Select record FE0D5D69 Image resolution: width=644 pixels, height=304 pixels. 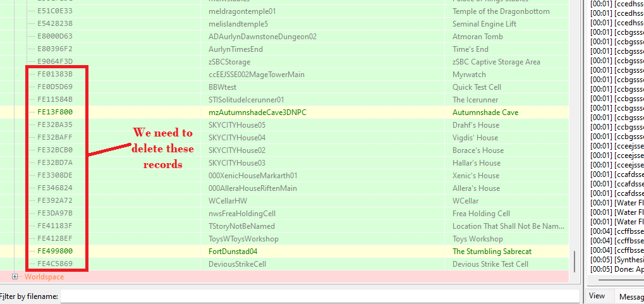click(x=55, y=87)
